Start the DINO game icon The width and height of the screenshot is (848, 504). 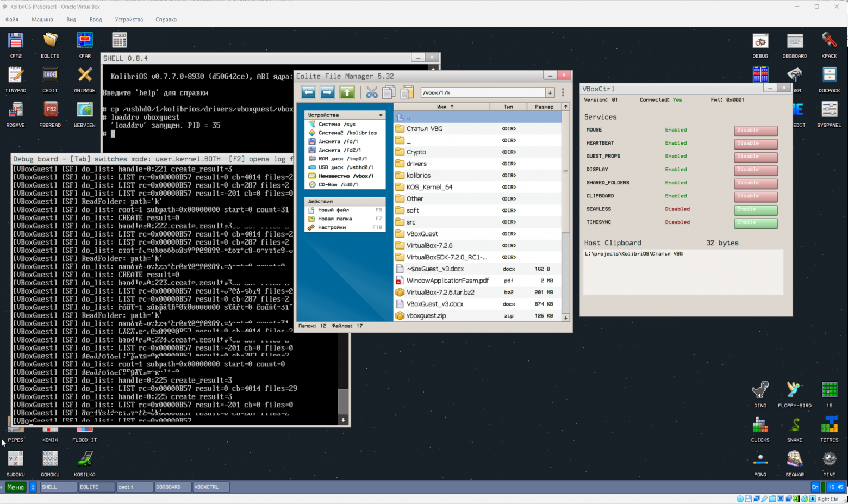pos(760,394)
